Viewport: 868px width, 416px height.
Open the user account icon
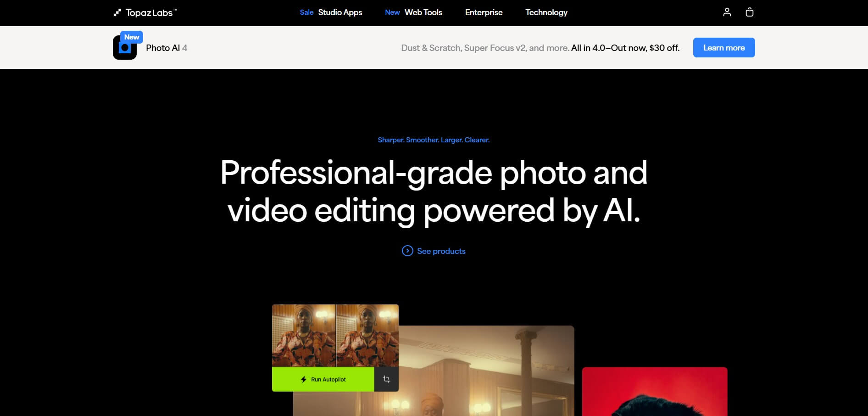[x=727, y=12]
